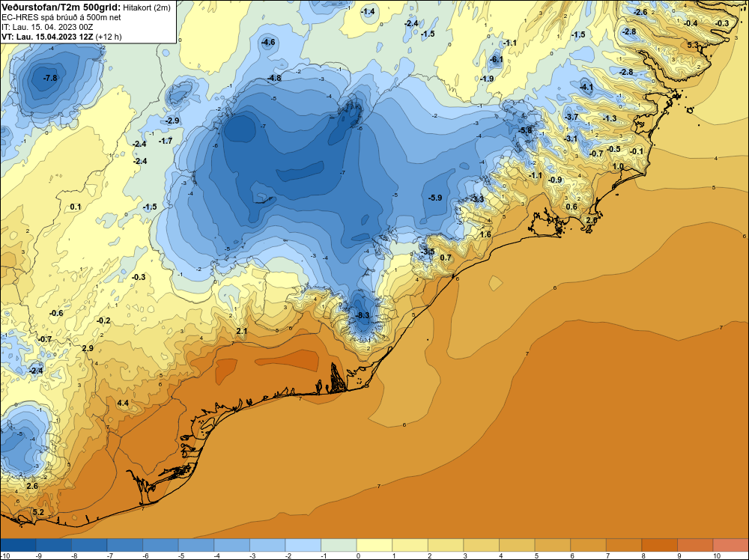
Task: Click the legend scale label '-9'
Action: (40, 556)
